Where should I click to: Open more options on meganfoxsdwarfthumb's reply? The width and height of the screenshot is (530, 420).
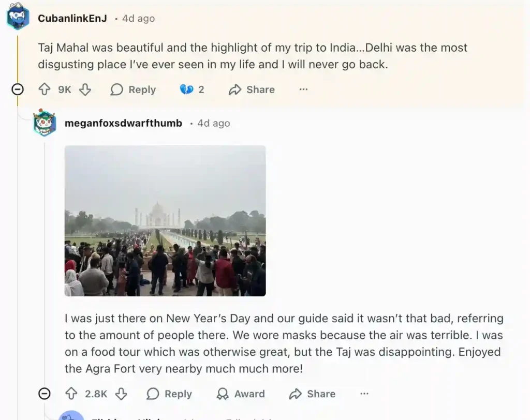[364, 394]
